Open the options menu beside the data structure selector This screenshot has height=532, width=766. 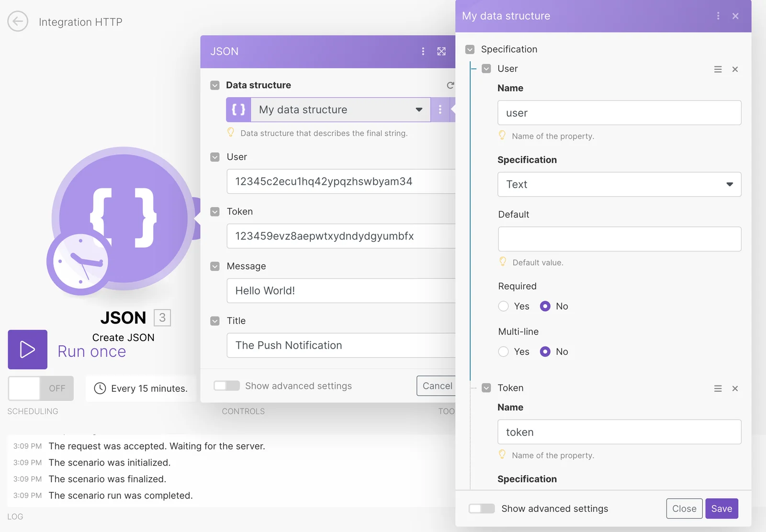tap(440, 110)
